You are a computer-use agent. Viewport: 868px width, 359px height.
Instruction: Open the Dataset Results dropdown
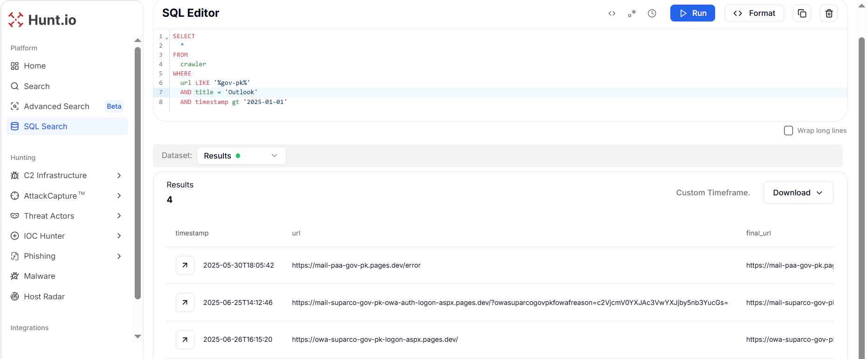241,156
